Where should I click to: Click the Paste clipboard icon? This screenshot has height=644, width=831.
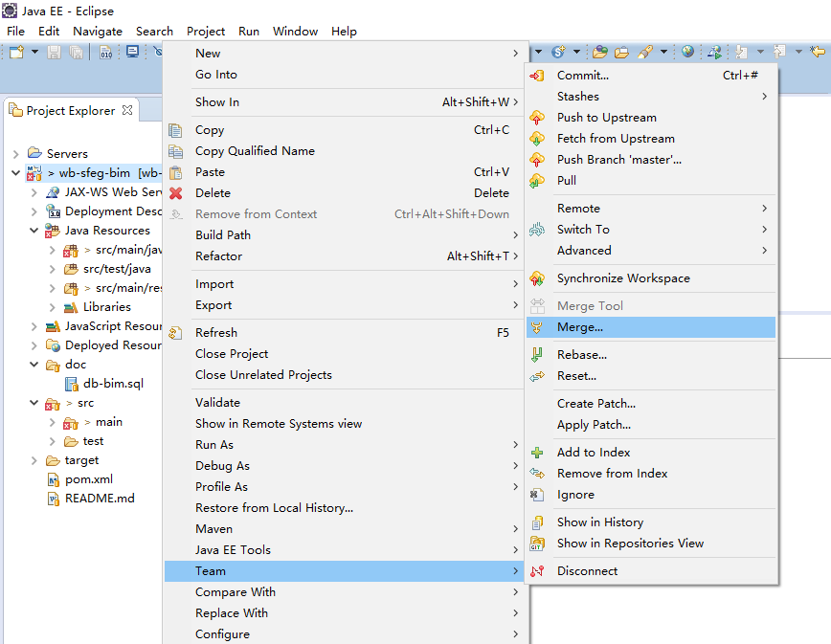coord(175,172)
